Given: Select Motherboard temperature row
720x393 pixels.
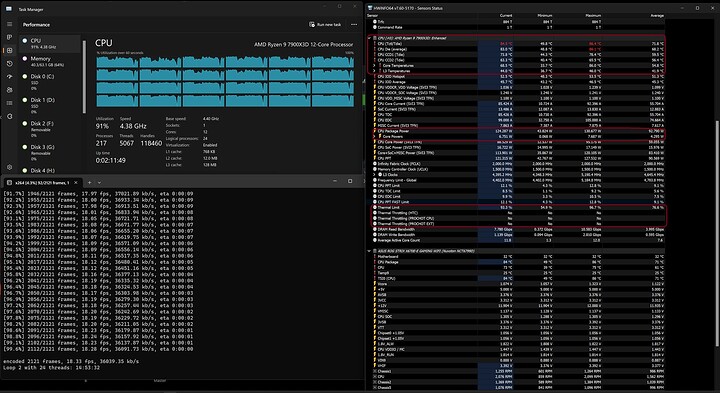Looking at the screenshot, I should pyautogui.click(x=517, y=257).
